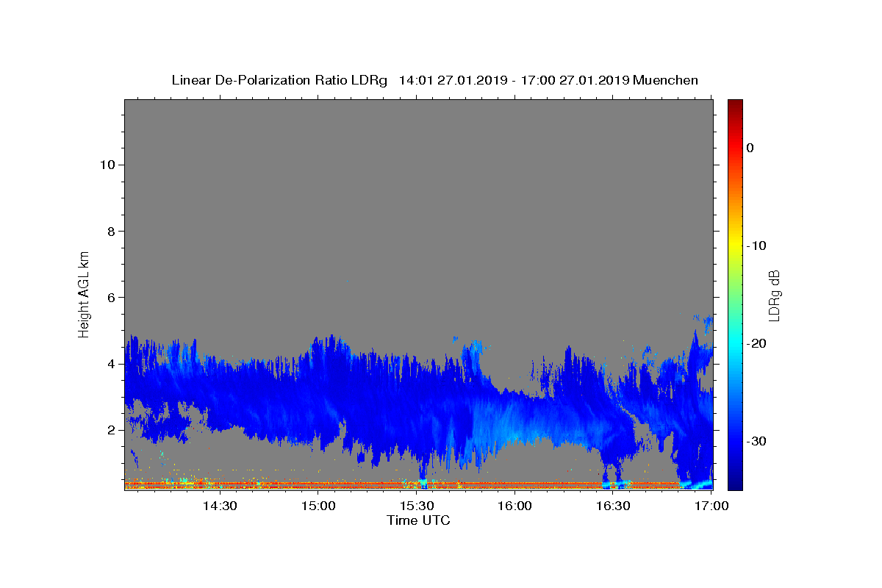Click the height tick label 4
Screen dimensions: 882x588
click(x=110, y=364)
